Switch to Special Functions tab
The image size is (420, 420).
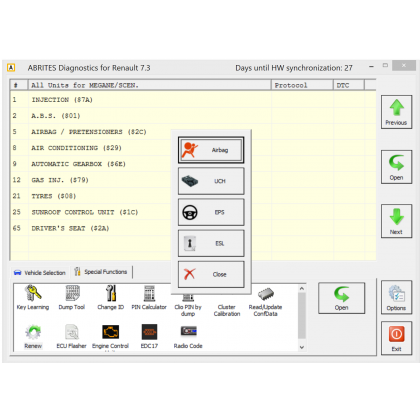(101, 272)
